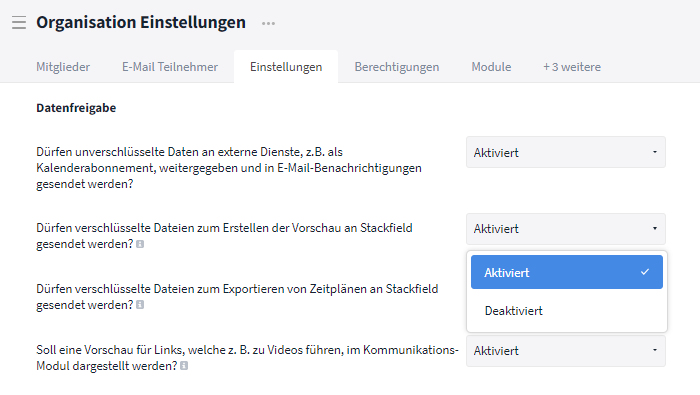Open the hamburger navigation menu

tap(19, 22)
